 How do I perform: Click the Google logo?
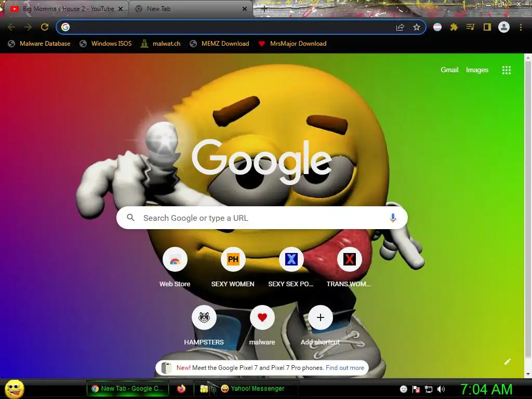tap(262, 162)
